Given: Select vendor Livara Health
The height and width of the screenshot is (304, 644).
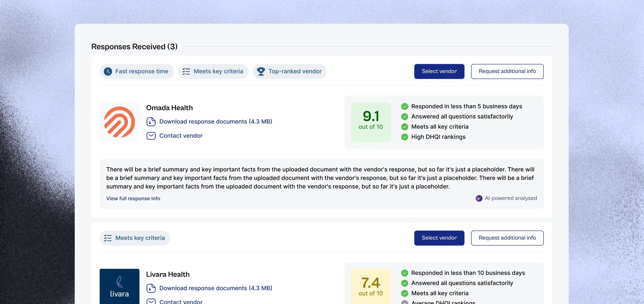Looking at the screenshot, I should pos(439,238).
